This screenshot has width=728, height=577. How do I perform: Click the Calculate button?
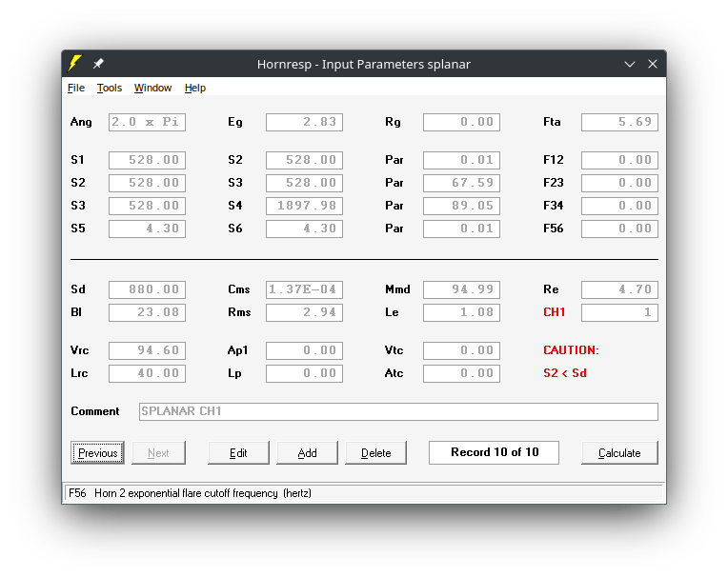(619, 452)
